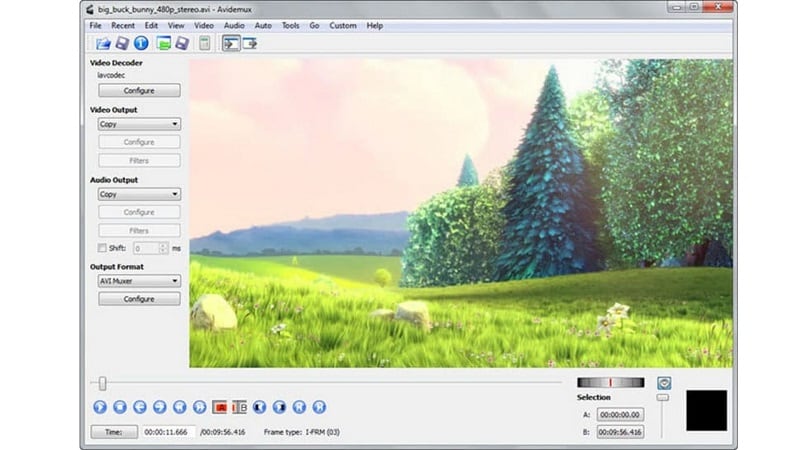Open the Auto menu
The image size is (800, 450).
tap(263, 26)
